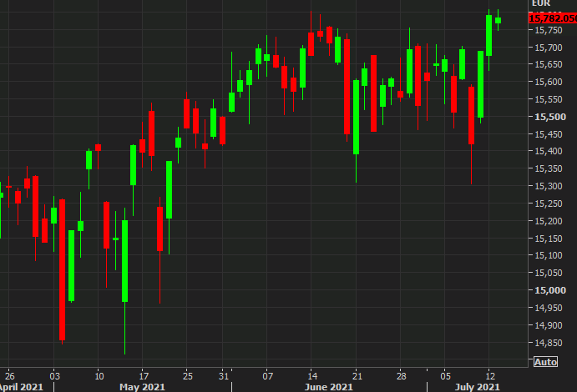This screenshot has width=577, height=392.
Task: Click the 15,500 price axis label
Action: pos(550,117)
